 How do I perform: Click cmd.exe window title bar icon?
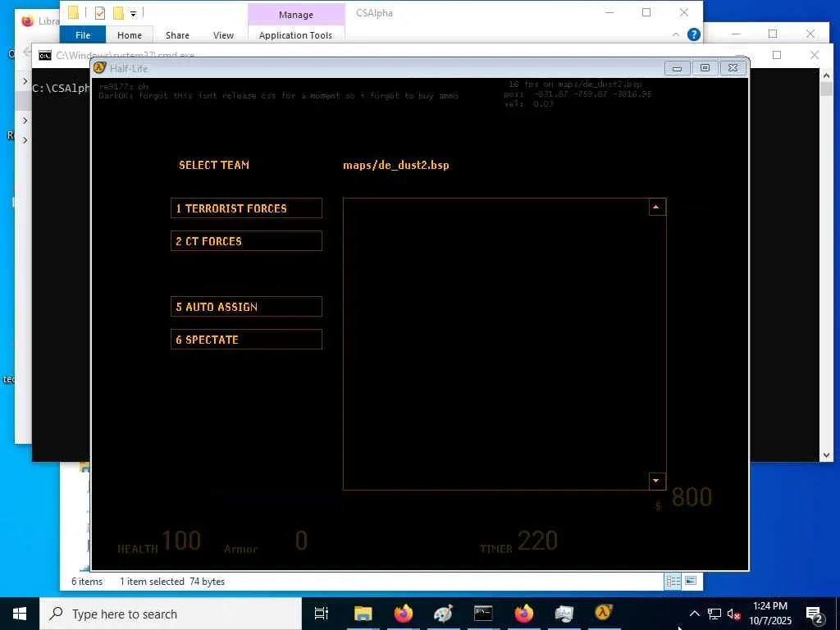(45, 55)
